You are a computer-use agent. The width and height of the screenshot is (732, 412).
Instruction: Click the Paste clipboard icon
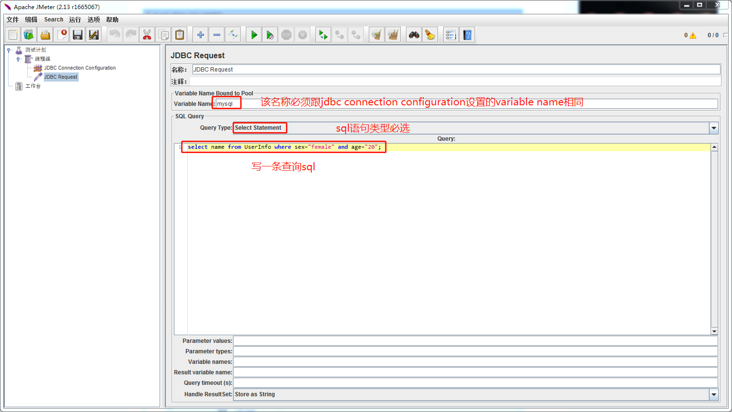coord(180,35)
